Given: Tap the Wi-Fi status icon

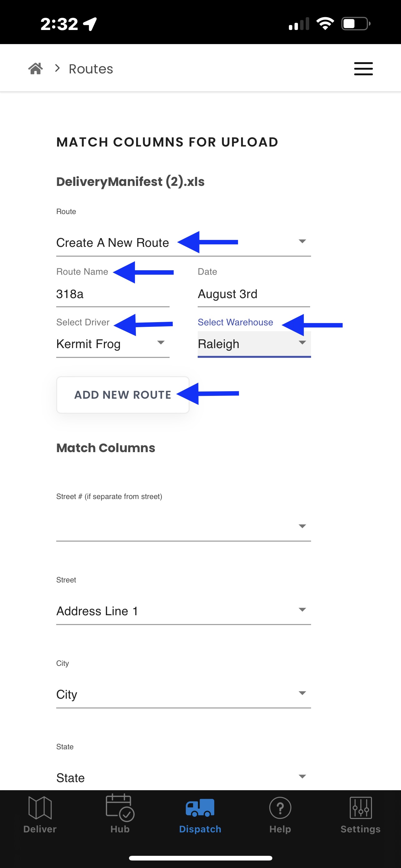Looking at the screenshot, I should coord(325,23).
